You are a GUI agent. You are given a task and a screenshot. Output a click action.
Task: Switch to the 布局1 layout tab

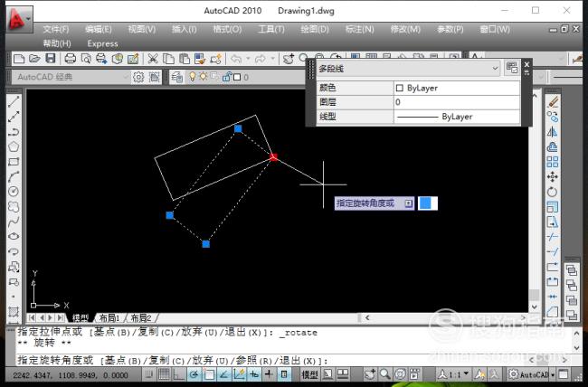(109, 318)
